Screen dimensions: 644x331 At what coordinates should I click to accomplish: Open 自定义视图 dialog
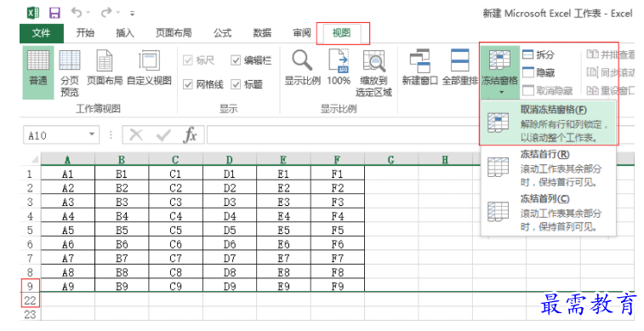[149, 68]
